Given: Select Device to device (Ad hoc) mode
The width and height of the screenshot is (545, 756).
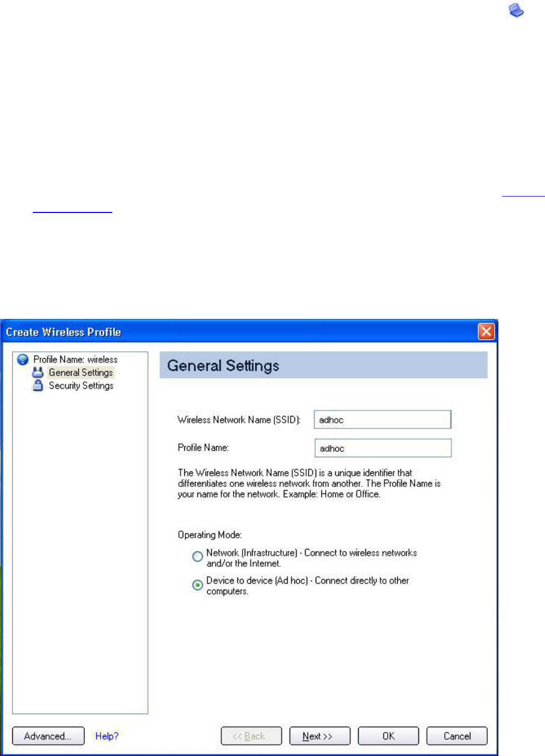Looking at the screenshot, I should 198,585.
